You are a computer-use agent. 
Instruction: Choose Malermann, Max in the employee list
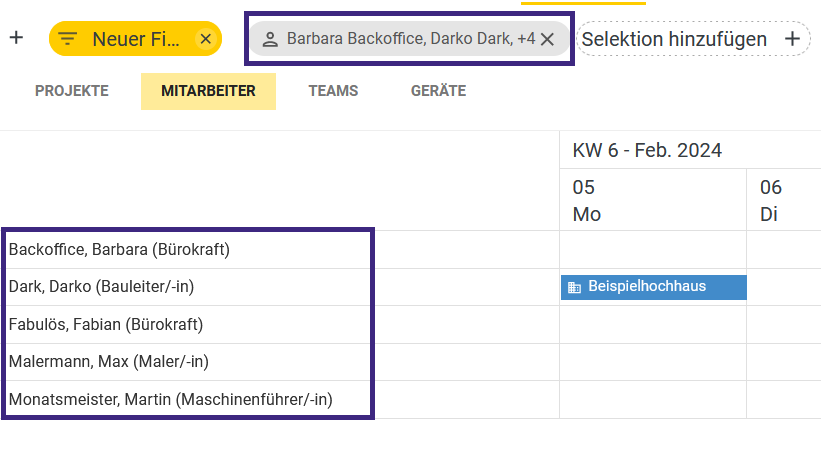(x=109, y=362)
